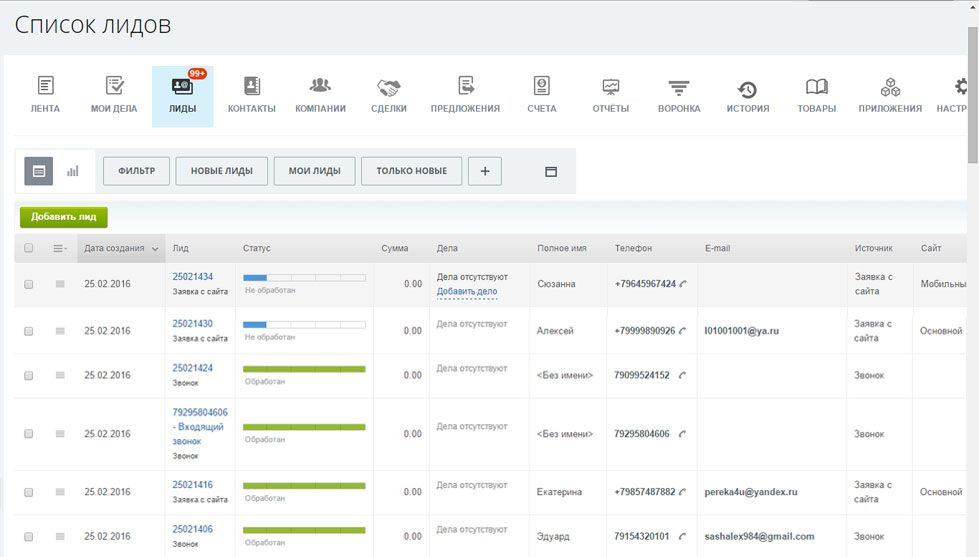Viewport: 979px width, 557px height.
Task: Check the row for lead 25021406
Action: tap(29, 536)
